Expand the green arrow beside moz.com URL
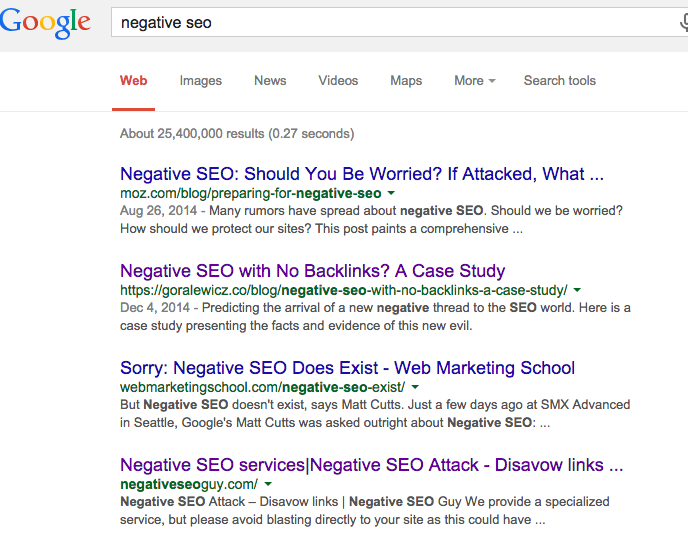 (x=391, y=193)
